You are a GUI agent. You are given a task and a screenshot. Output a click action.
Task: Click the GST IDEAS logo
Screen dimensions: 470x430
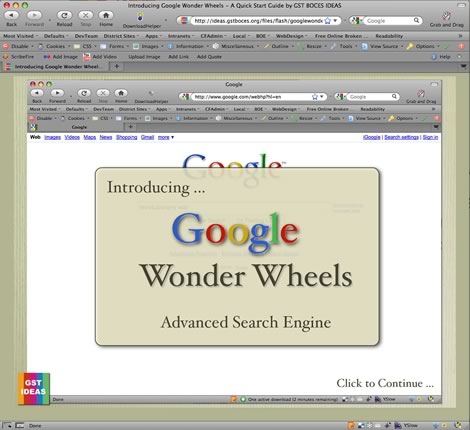click(34, 389)
